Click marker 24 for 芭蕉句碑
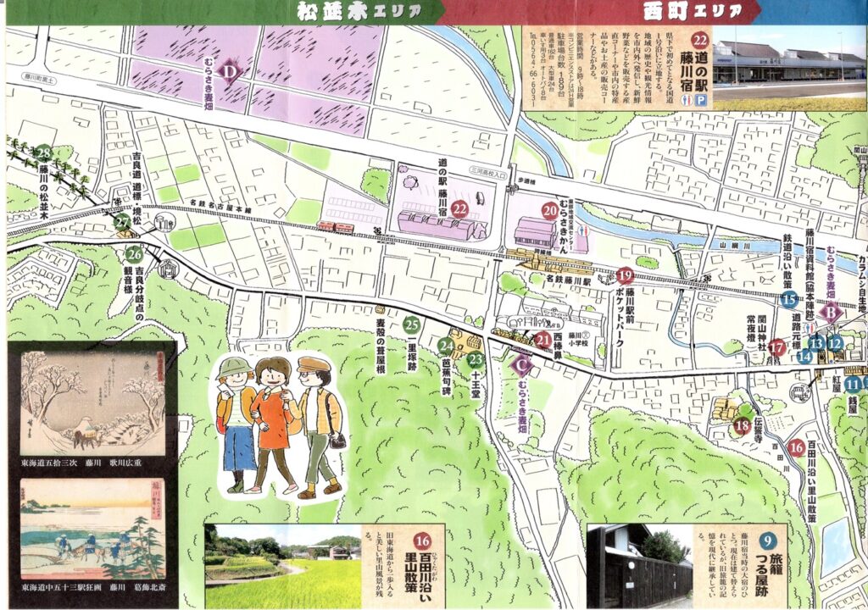868x610 pixels. pos(446,345)
